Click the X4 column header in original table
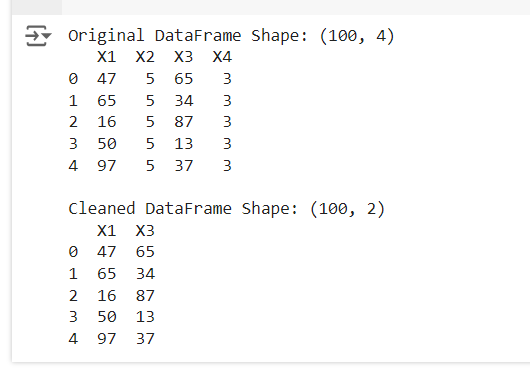Screen dimensions: 530x370 222,57
